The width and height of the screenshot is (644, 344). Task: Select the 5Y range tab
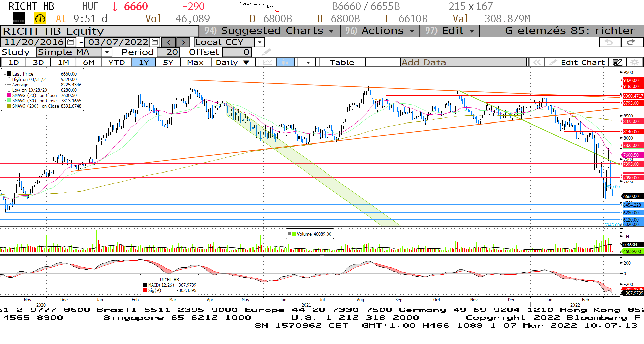click(x=168, y=62)
